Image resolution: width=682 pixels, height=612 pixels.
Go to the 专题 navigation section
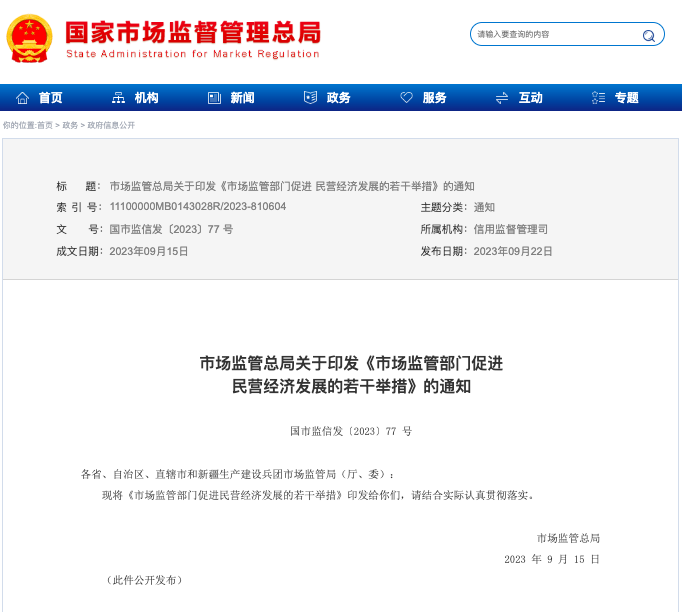click(626, 98)
